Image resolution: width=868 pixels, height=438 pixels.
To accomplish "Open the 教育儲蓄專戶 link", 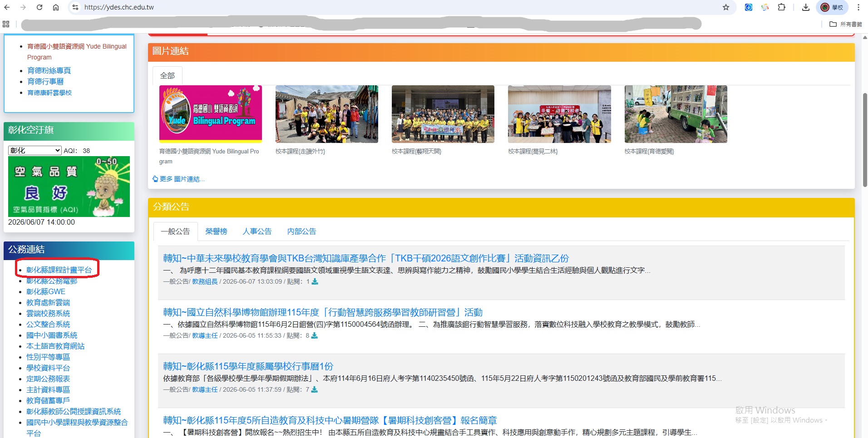I will coord(48,401).
